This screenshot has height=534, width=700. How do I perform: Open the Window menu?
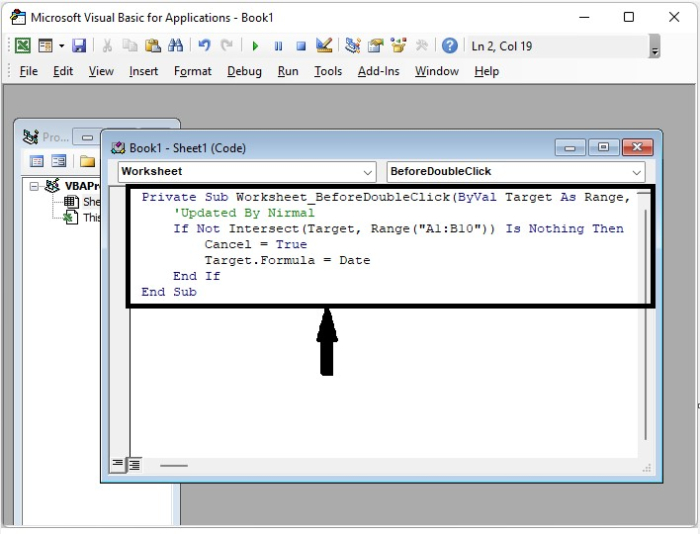point(437,71)
